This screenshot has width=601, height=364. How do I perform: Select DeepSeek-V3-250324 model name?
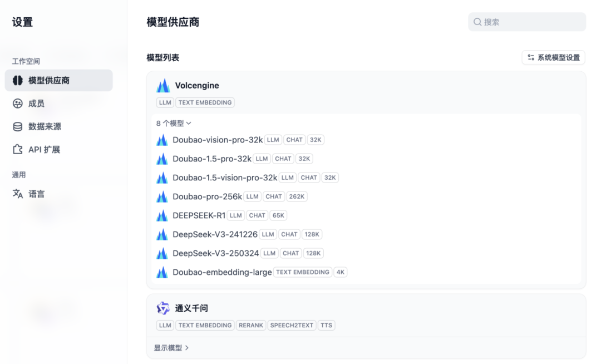(x=216, y=253)
